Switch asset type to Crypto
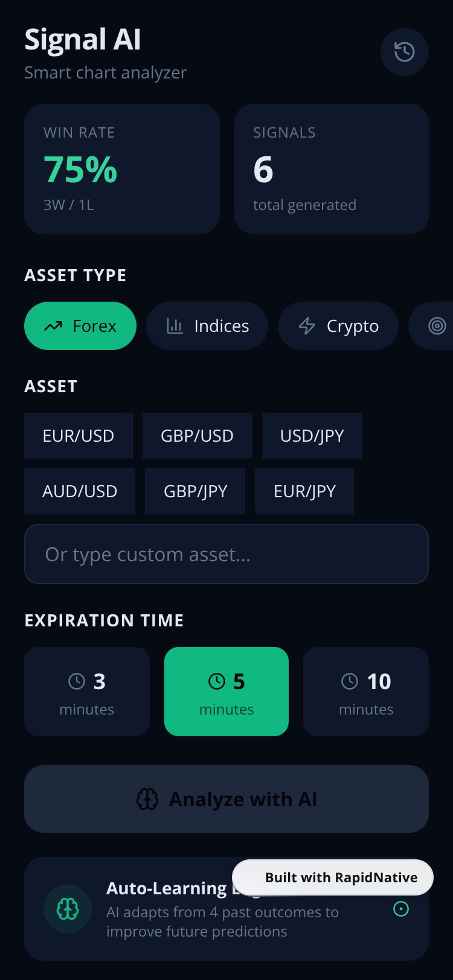Viewport: 453px width, 980px height. (338, 326)
